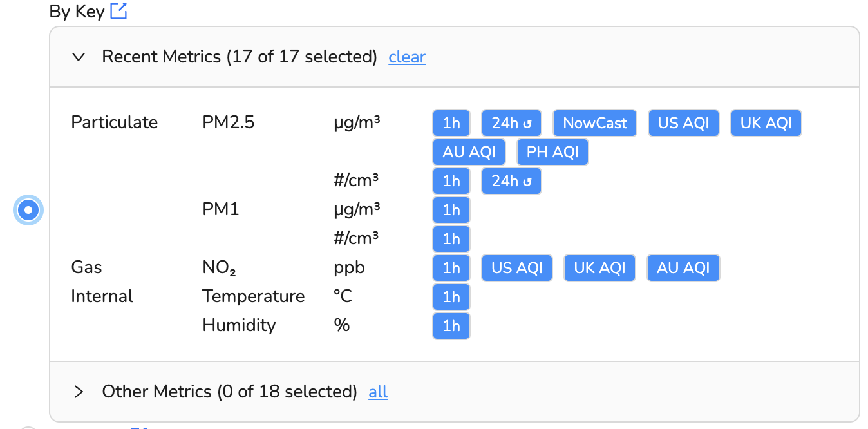The width and height of the screenshot is (868, 429).
Task: Open the By Key external link icon
Action: [118, 11]
